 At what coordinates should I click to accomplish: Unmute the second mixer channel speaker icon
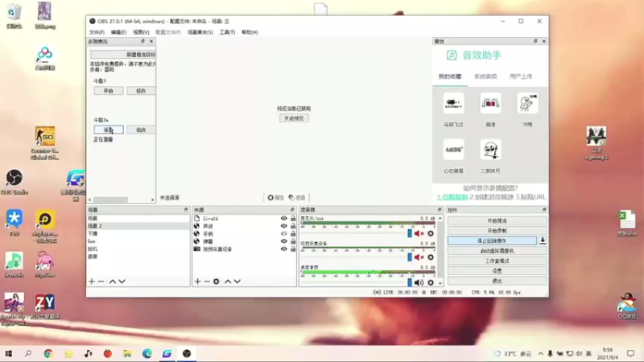pyautogui.click(x=419, y=257)
